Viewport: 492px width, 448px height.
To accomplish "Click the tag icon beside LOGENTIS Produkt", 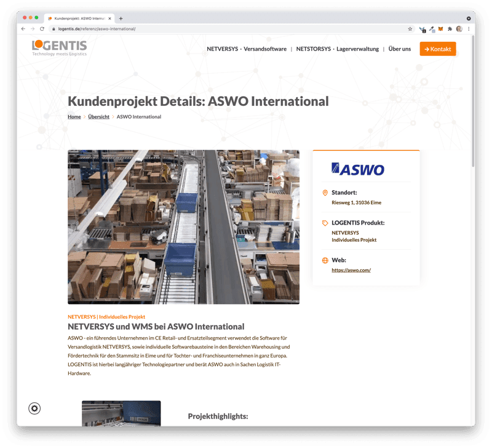I will pyautogui.click(x=325, y=223).
